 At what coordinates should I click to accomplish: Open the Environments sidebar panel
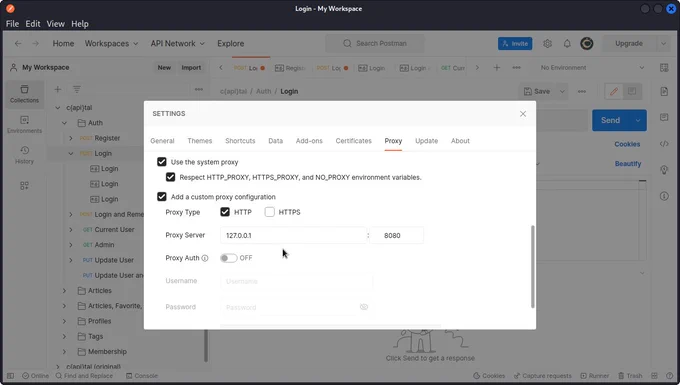coord(24,124)
